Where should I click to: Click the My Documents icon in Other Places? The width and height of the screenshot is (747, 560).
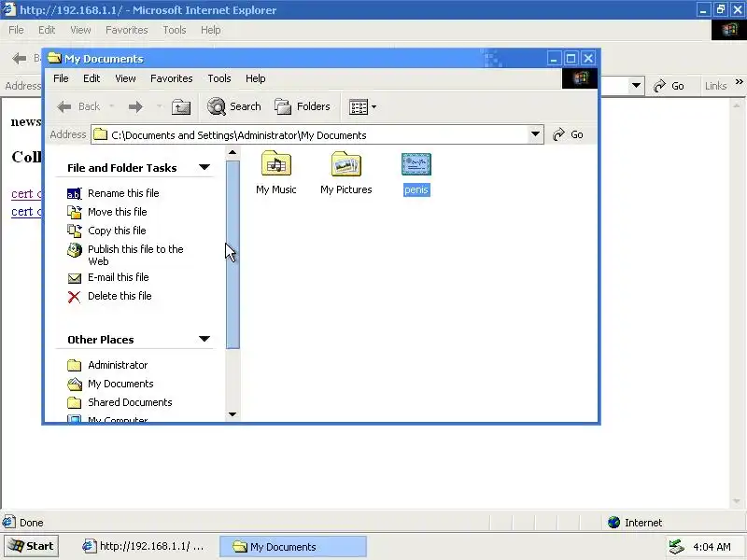coord(75,384)
